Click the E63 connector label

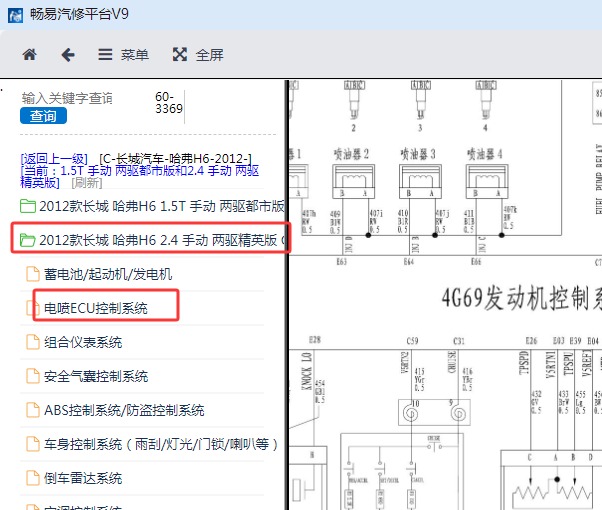point(341,262)
